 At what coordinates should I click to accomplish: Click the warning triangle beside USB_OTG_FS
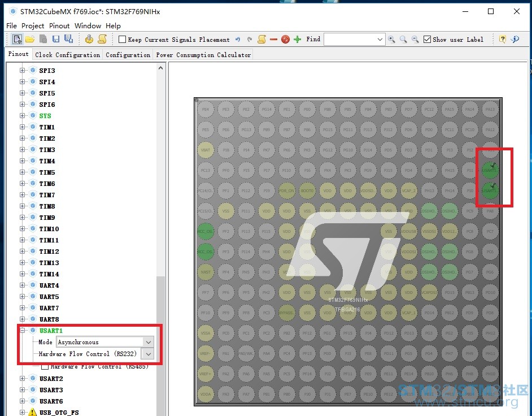(32, 412)
